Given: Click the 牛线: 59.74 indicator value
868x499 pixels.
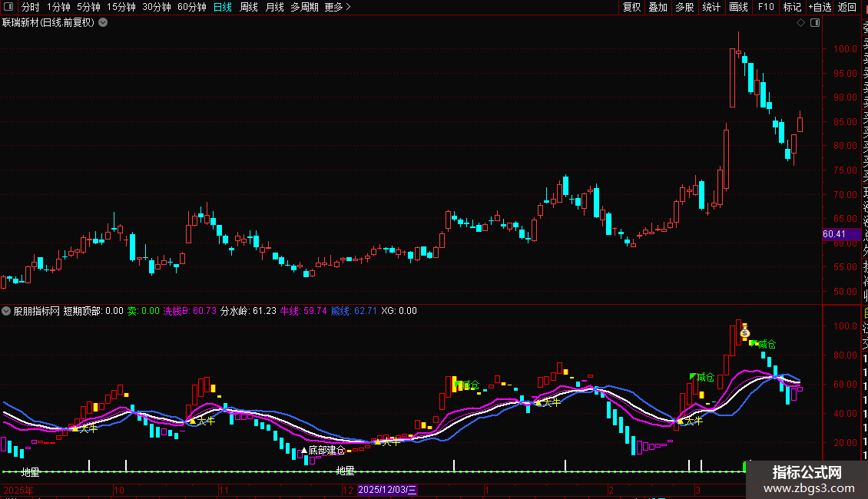Looking at the screenshot, I should tap(303, 311).
